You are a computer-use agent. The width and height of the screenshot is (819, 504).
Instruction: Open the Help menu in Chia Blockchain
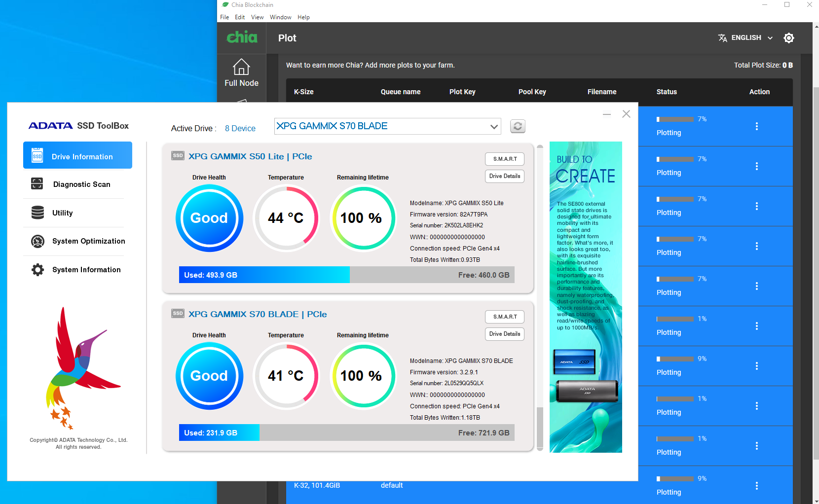pos(303,17)
